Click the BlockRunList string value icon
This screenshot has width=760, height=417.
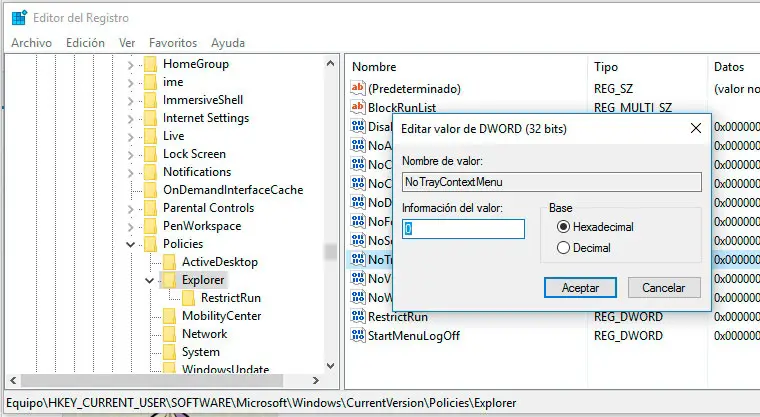(358, 107)
